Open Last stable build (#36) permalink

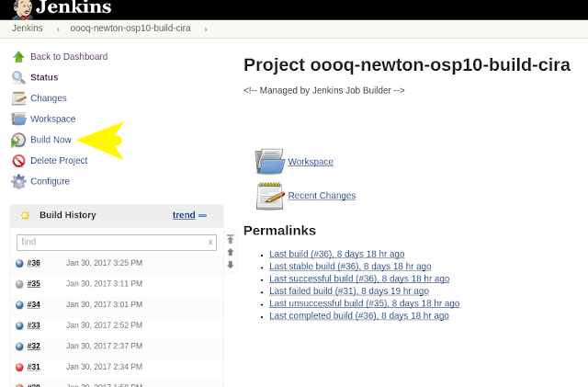350,267
